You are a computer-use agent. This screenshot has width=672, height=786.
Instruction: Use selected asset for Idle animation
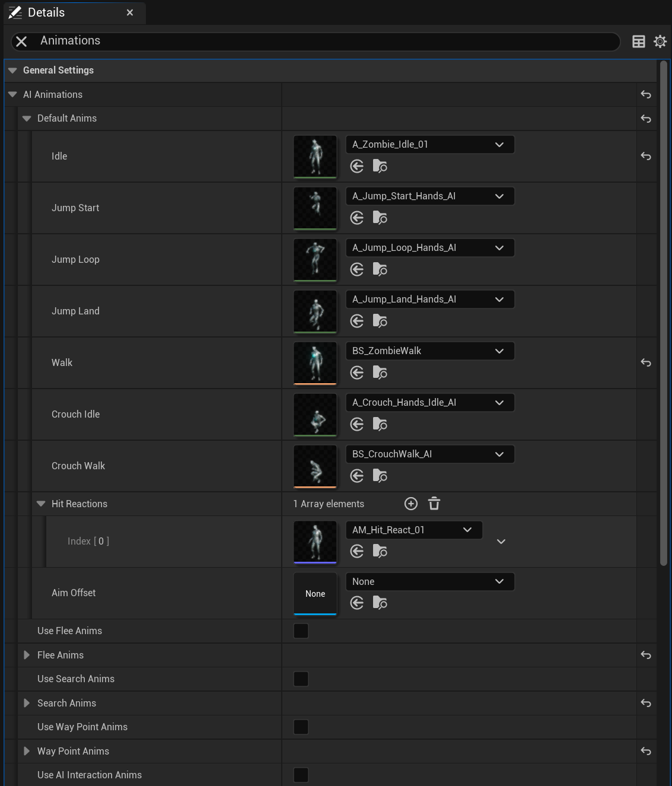tap(357, 166)
